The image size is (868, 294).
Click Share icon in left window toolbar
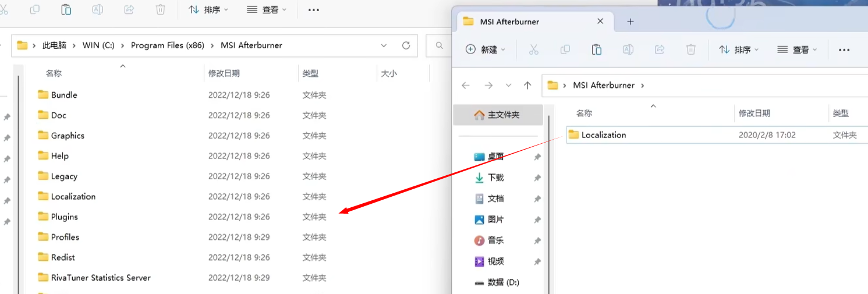(129, 9)
